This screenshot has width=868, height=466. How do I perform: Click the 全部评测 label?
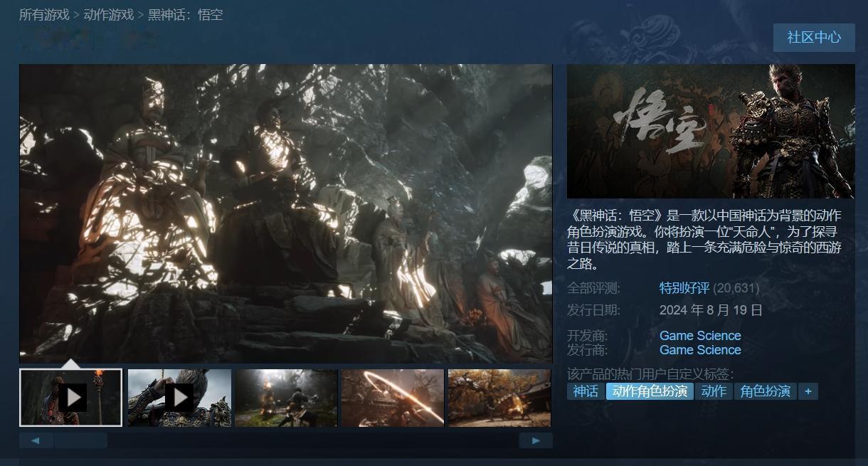pyautogui.click(x=593, y=288)
